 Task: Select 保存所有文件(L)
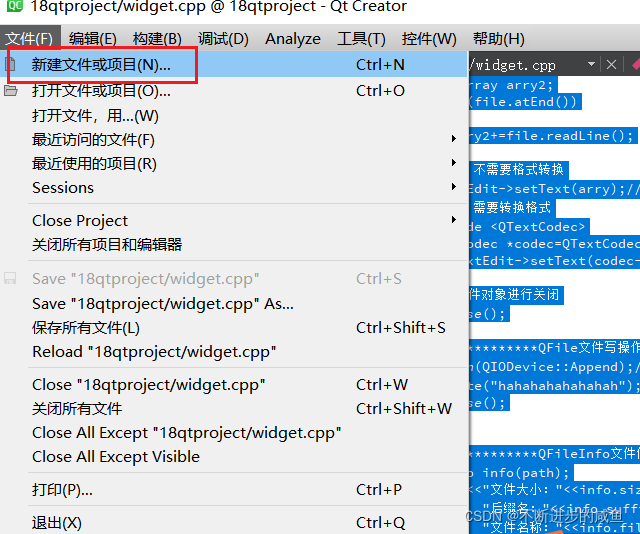point(233,328)
